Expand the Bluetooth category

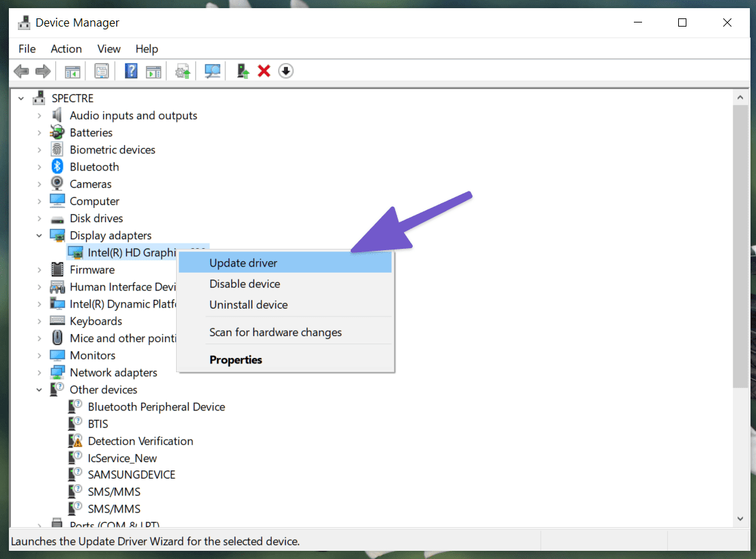click(39, 167)
